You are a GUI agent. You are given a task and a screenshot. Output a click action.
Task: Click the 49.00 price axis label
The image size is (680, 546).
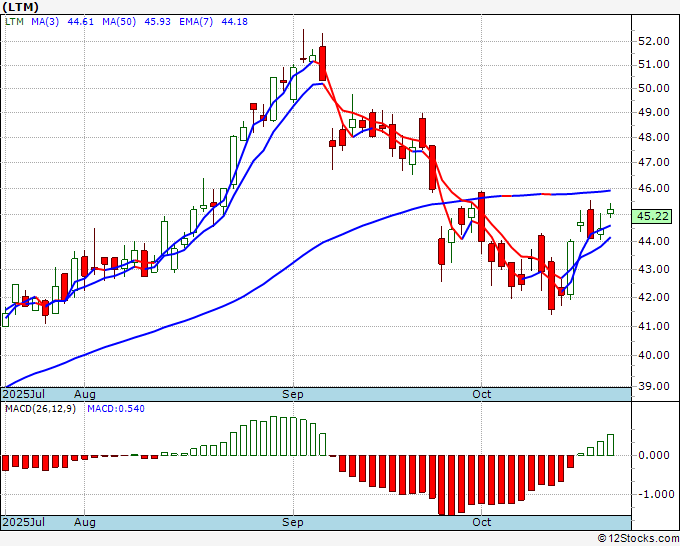tap(654, 112)
